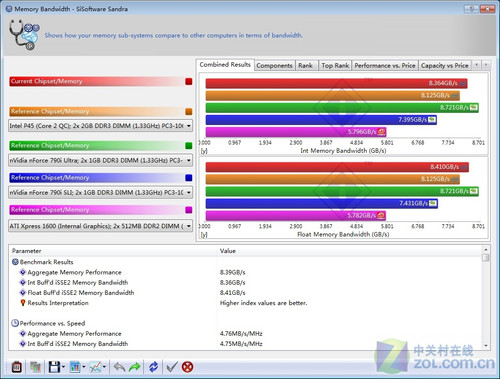Click the grey checkmark OK icon

click(x=172, y=367)
